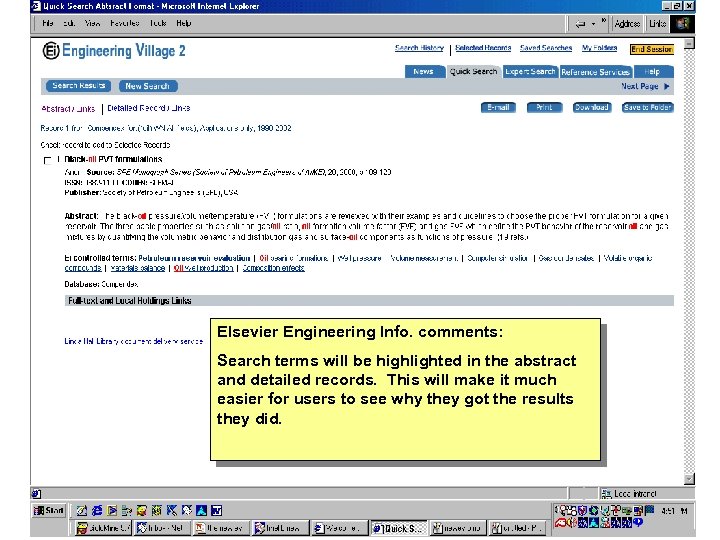Click the Download button
The image size is (720, 540).
[592, 107]
